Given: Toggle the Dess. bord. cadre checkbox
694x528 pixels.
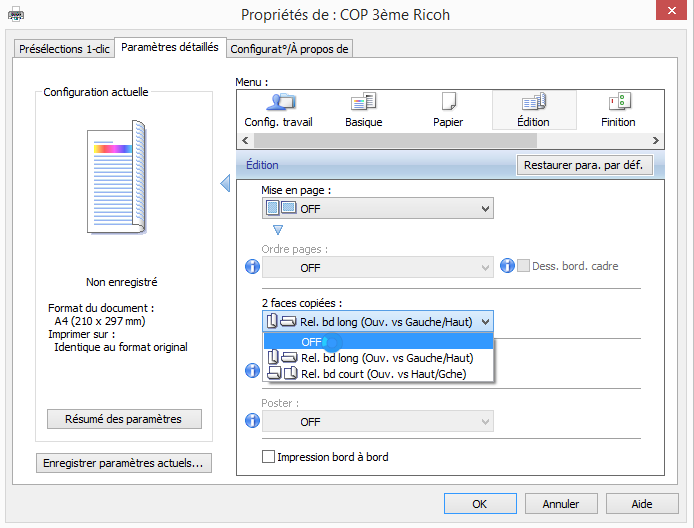Looking at the screenshot, I should 523,266.
